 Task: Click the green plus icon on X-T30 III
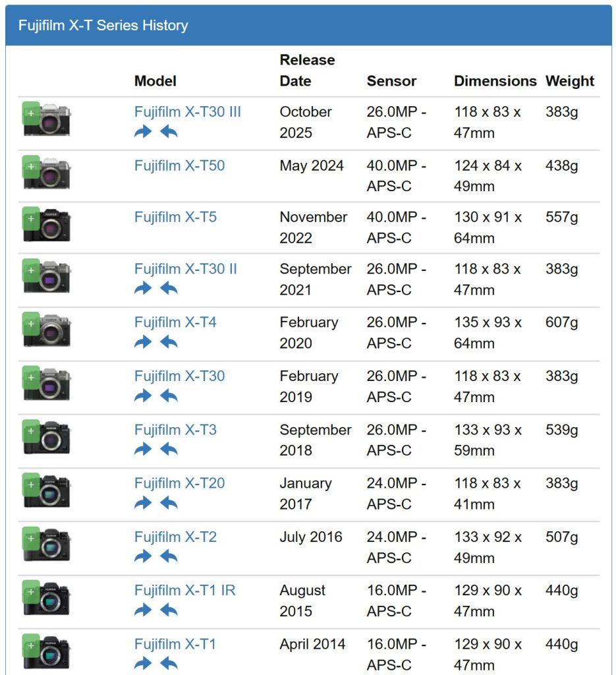coord(31,113)
